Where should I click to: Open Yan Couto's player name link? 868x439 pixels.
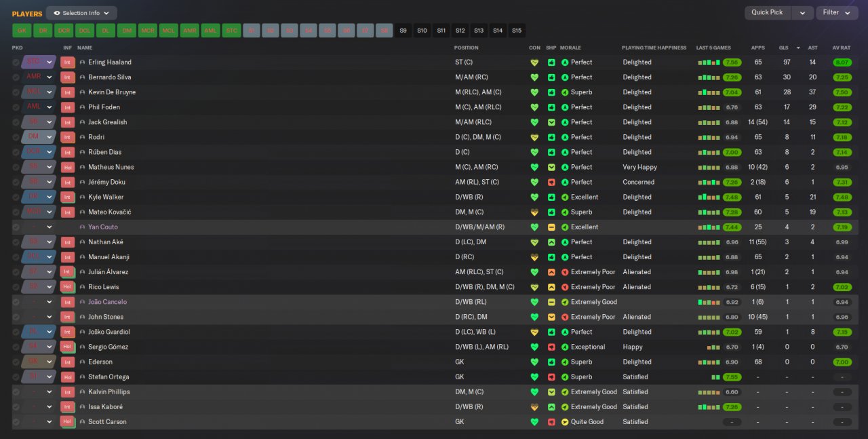103,227
